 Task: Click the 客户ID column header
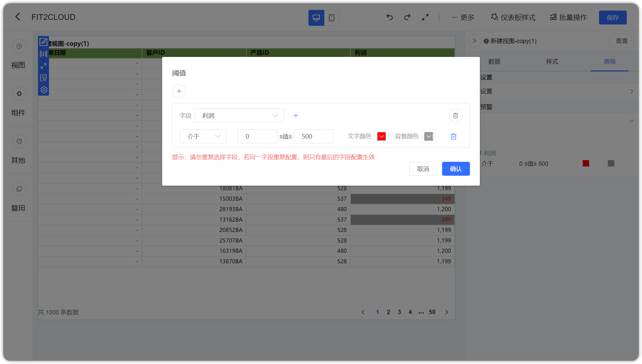pyautogui.click(x=194, y=53)
